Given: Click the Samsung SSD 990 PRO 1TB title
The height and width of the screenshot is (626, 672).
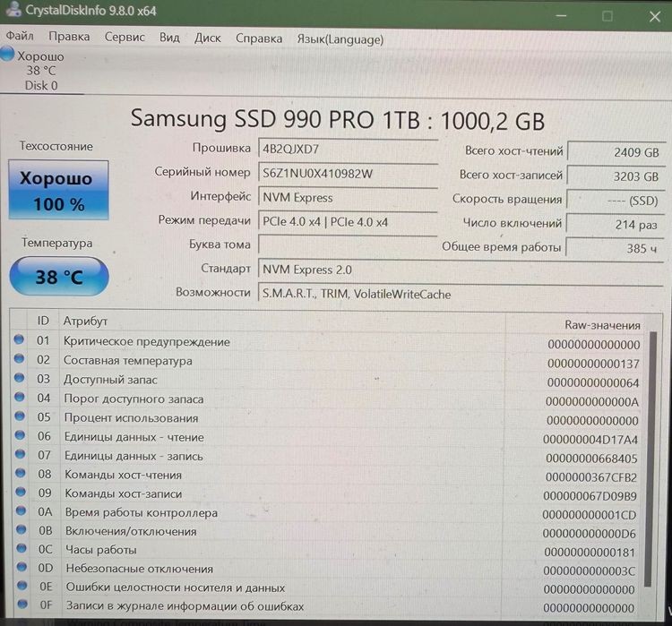Looking at the screenshot, I should (x=337, y=119).
